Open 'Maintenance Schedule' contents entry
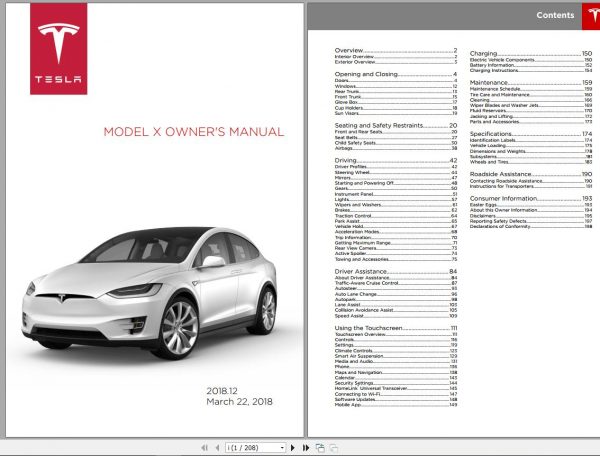 click(531, 89)
